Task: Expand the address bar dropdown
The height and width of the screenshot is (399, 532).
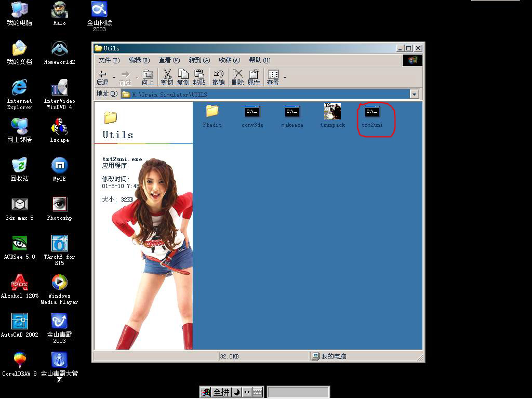Action: tap(414, 94)
